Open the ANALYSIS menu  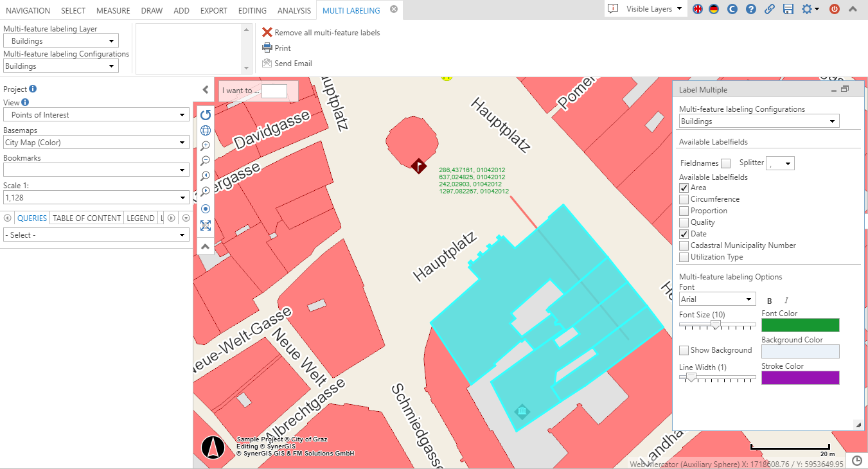click(x=294, y=10)
